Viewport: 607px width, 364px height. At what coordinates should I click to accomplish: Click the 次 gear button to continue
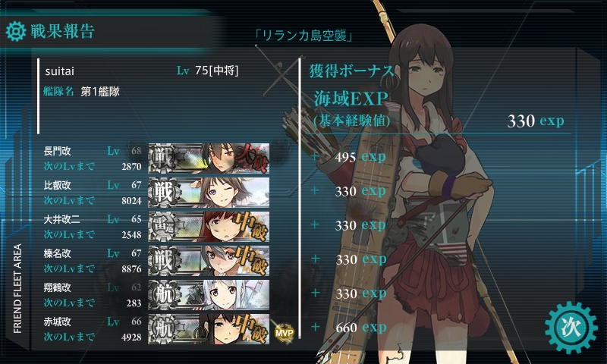(571, 328)
